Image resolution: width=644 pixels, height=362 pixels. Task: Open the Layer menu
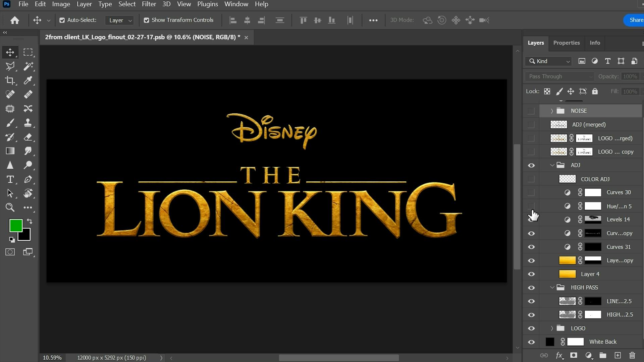[84, 4]
